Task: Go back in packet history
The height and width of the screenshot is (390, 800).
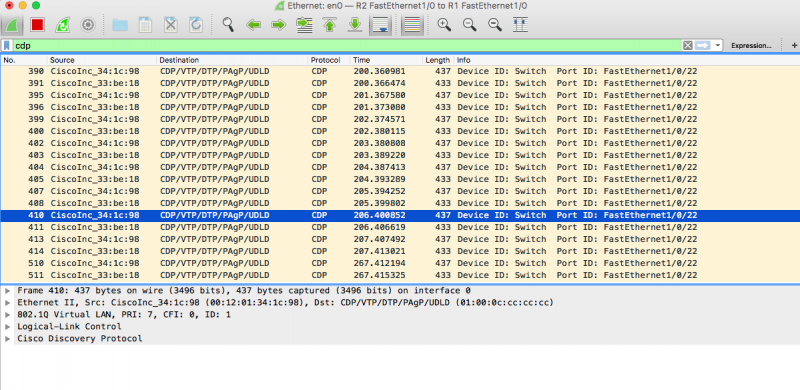Action: point(254,25)
